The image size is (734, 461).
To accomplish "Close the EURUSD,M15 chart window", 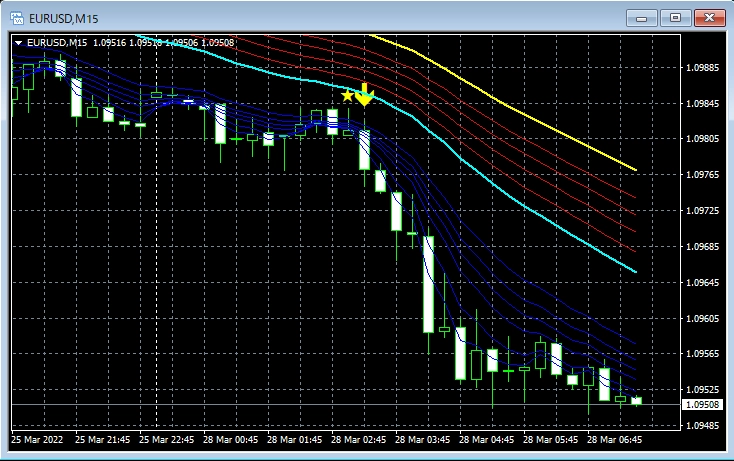I will (x=710, y=17).
